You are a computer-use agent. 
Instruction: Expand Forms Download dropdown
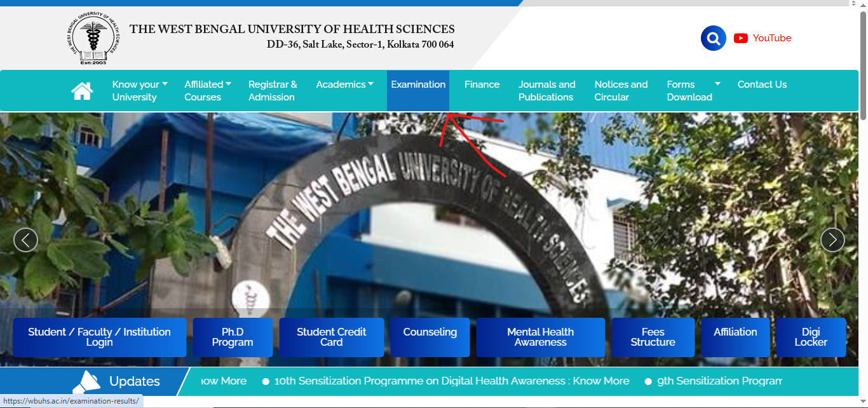coord(693,91)
